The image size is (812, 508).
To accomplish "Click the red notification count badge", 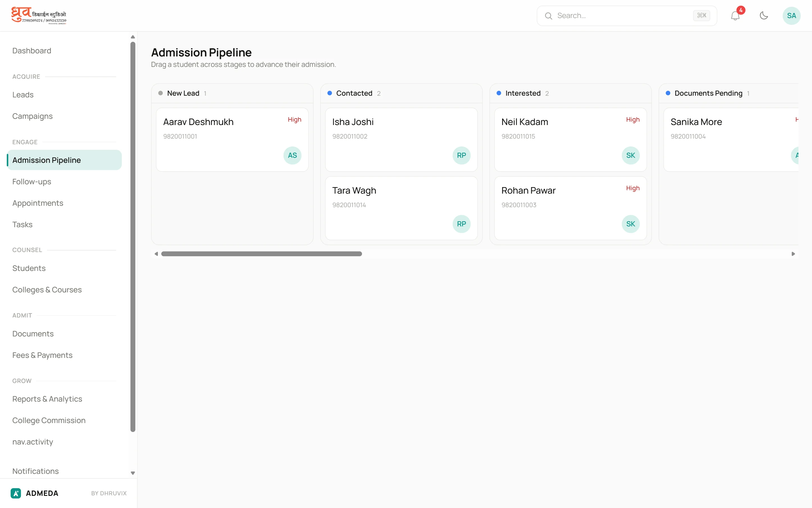I will [741, 10].
